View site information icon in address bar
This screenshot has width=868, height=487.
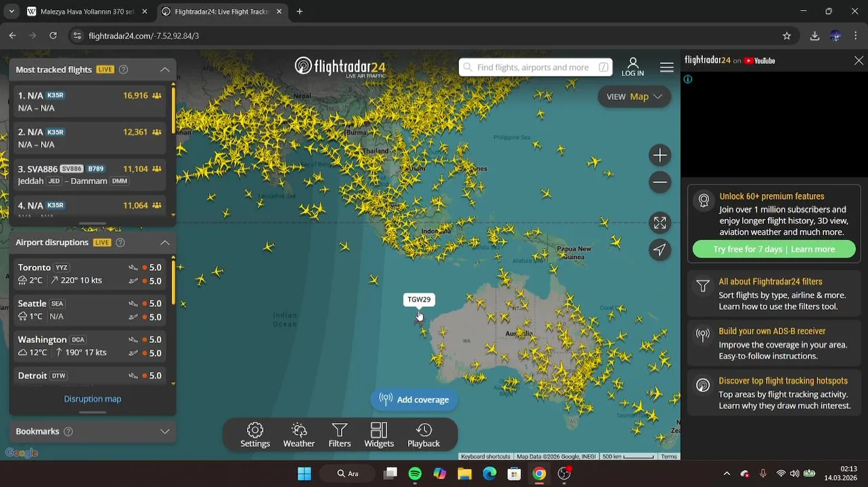[x=77, y=36]
